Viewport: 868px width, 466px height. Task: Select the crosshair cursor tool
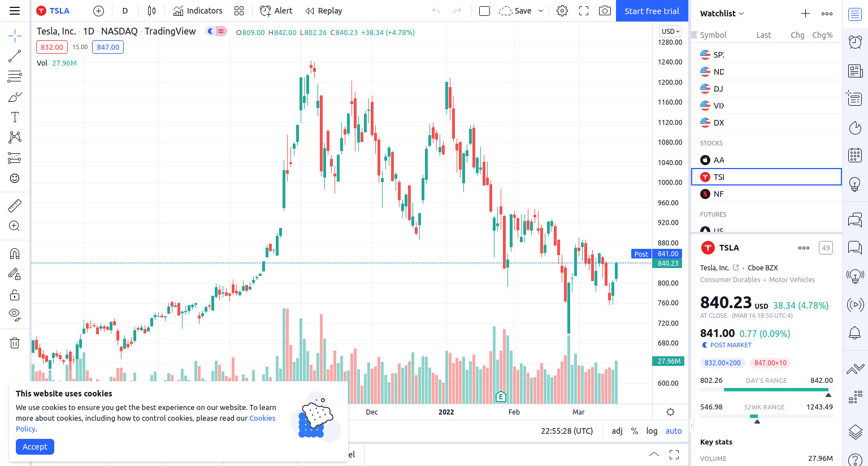click(15, 37)
